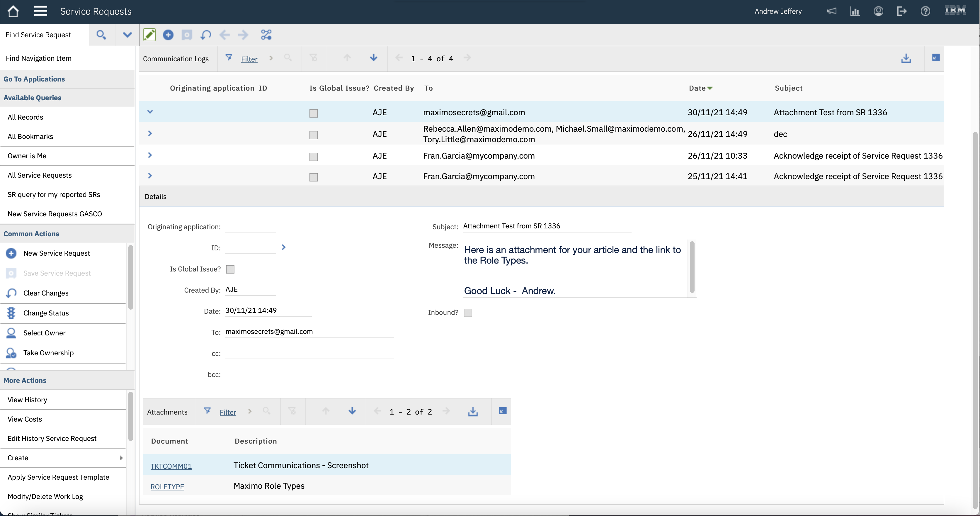The height and width of the screenshot is (516, 980).
Task: Click the Home icon in header
Action: pos(13,11)
